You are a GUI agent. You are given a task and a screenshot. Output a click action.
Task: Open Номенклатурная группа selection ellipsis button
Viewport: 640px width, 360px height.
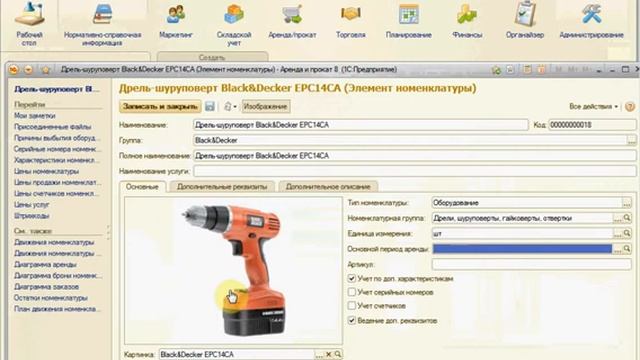coord(618,218)
